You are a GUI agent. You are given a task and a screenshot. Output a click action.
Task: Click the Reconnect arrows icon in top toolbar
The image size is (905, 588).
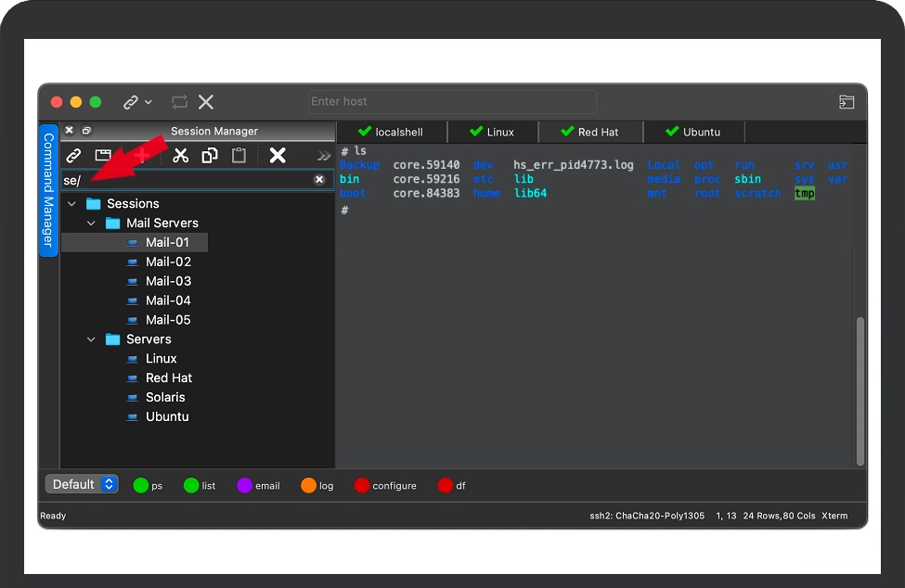[x=179, y=102]
